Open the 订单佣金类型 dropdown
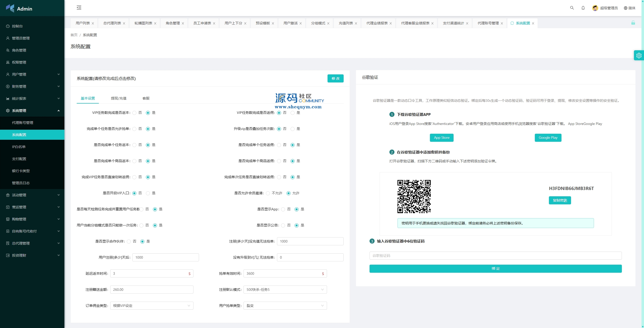The image size is (644, 328). pos(151,306)
